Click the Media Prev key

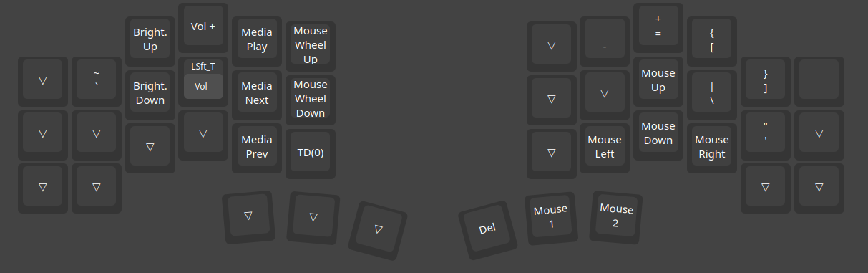257,148
